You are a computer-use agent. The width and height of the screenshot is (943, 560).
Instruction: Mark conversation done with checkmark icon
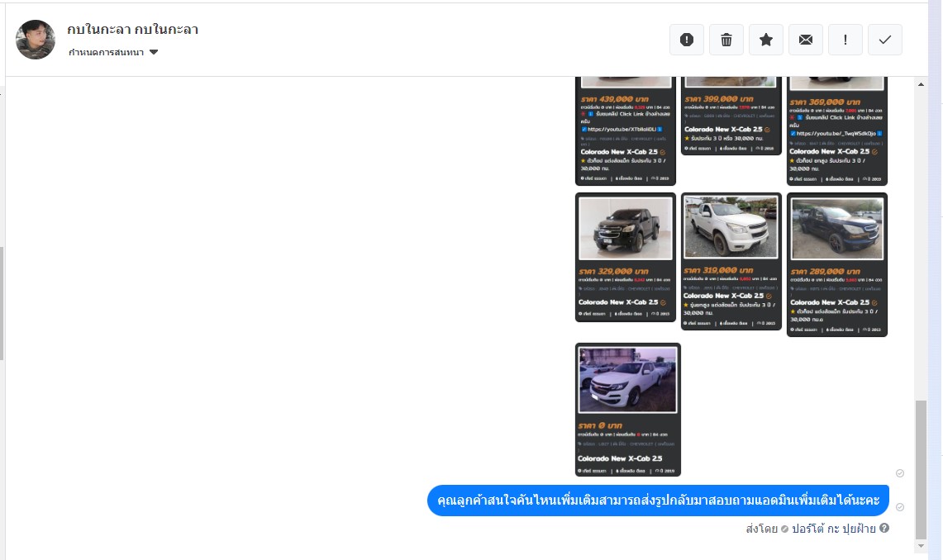[x=885, y=40]
